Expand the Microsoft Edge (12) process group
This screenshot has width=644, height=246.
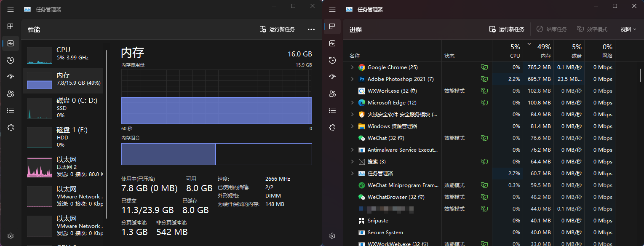(x=352, y=102)
